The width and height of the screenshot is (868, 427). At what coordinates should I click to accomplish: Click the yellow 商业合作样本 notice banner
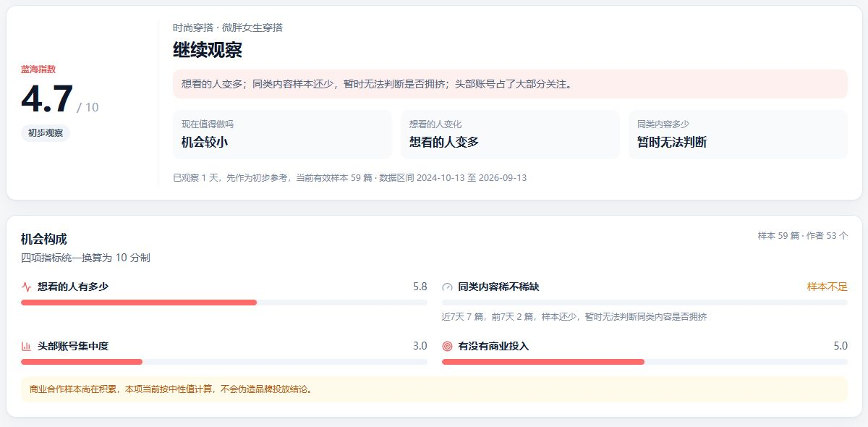click(x=434, y=389)
